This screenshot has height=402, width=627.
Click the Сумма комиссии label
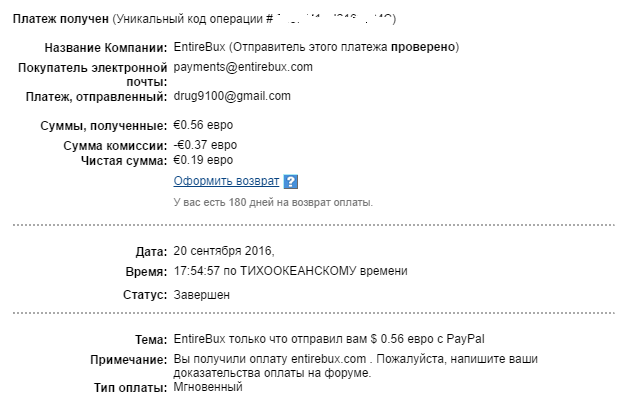(x=115, y=146)
